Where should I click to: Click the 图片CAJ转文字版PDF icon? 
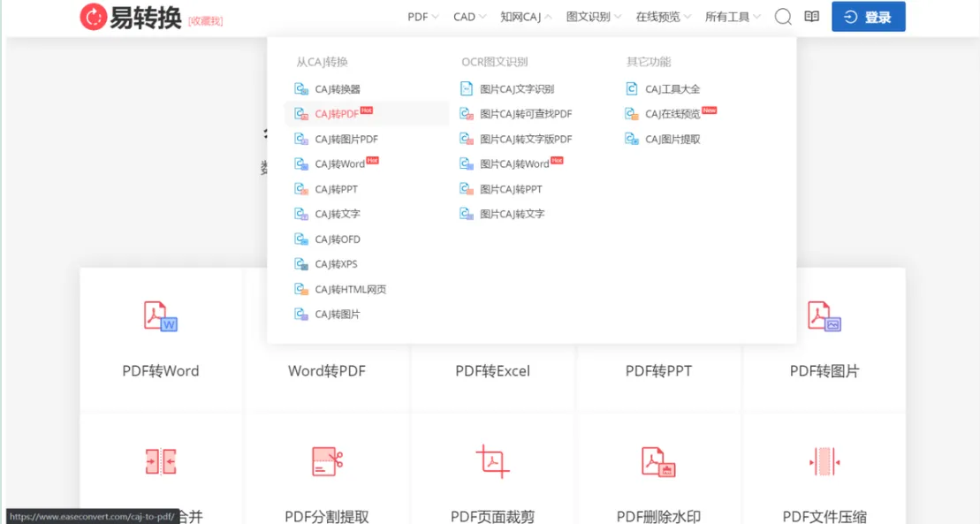pos(467,139)
